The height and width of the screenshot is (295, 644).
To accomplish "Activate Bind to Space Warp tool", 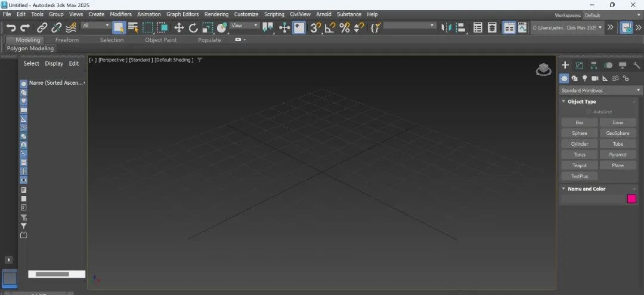I will (71, 28).
